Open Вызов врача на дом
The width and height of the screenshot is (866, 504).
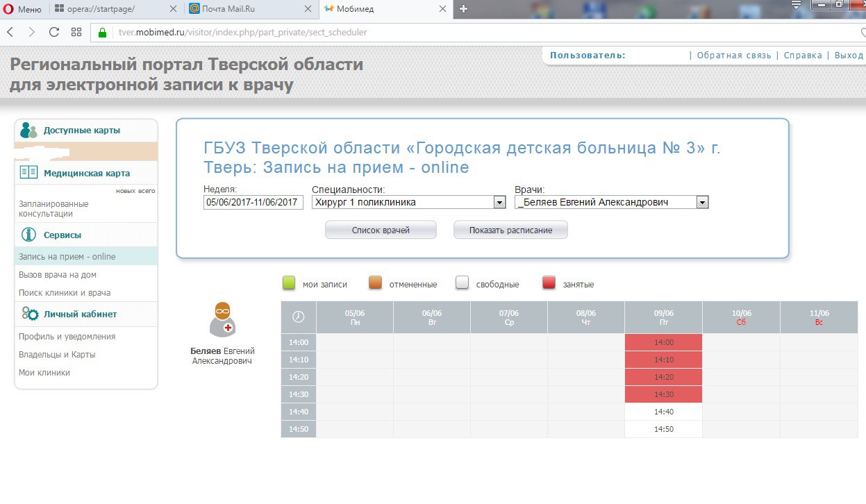58,275
